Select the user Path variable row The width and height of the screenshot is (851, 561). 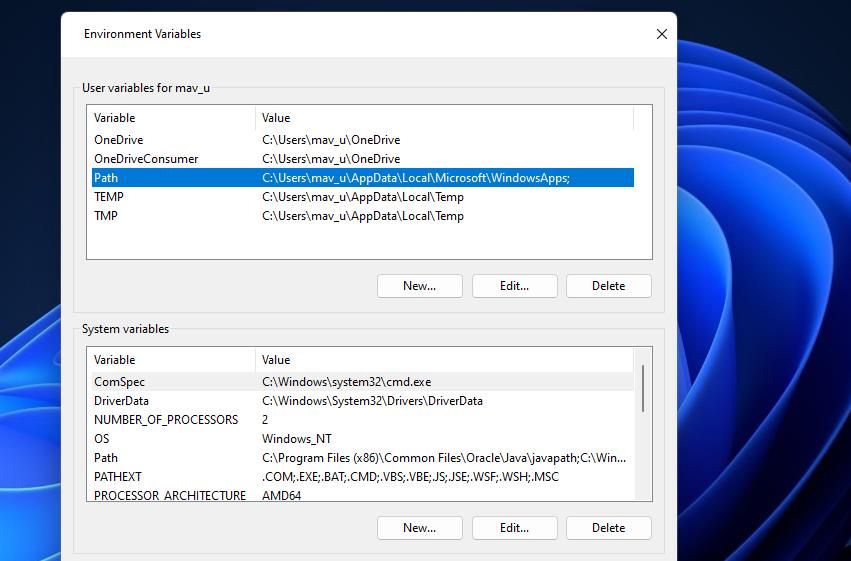[x=363, y=178]
